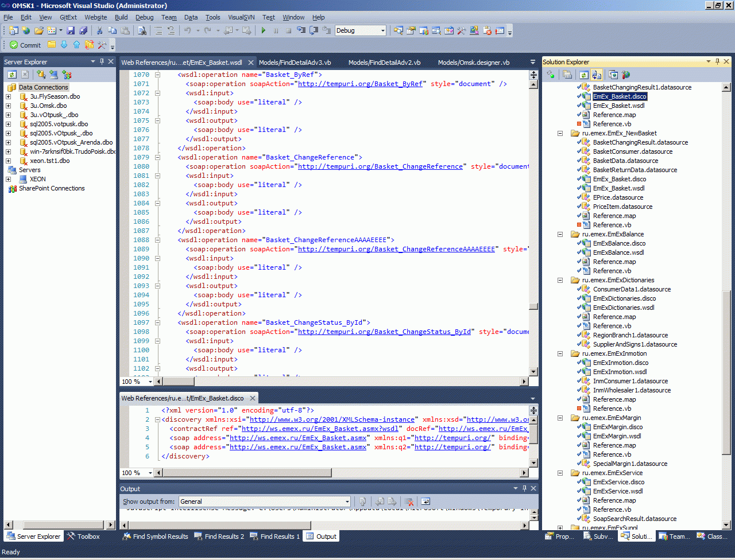Click the Open File folder icon
Image resolution: width=735 pixels, height=560 pixels.
(39, 30)
